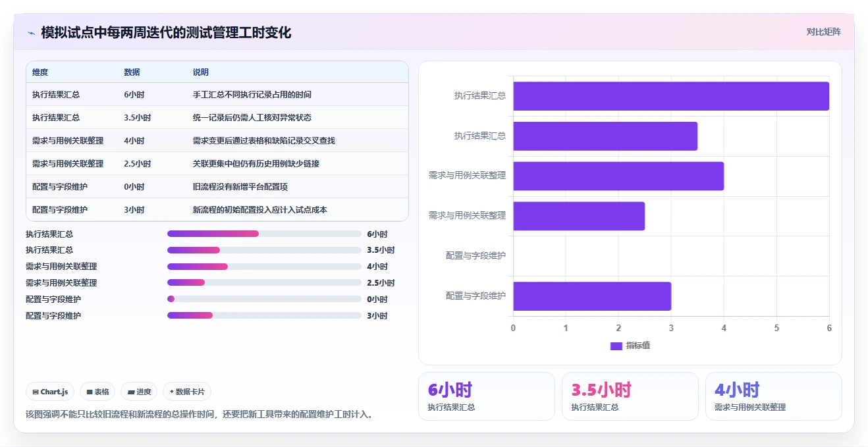This screenshot has width=868, height=447.
Task: Click the progress bar labeled 3小时
Action: pos(264,315)
